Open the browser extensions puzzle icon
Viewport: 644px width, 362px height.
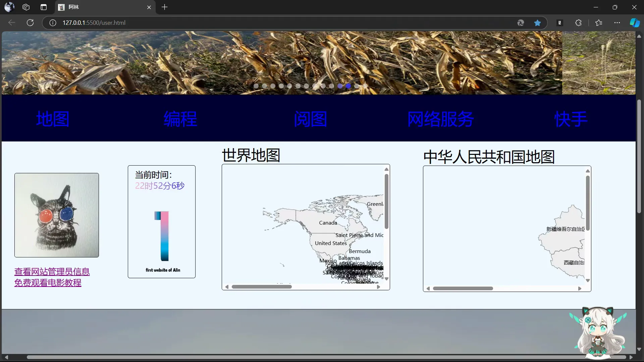578,23
